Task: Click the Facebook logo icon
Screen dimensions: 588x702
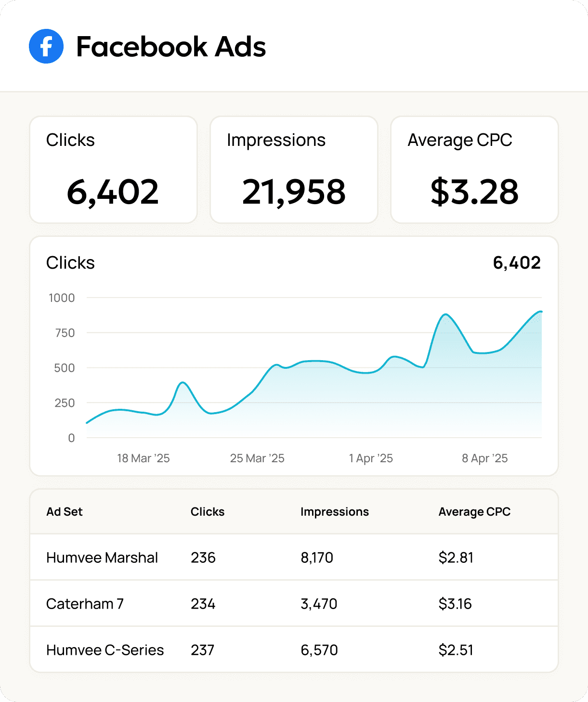Action: click(x=46, y=47)
